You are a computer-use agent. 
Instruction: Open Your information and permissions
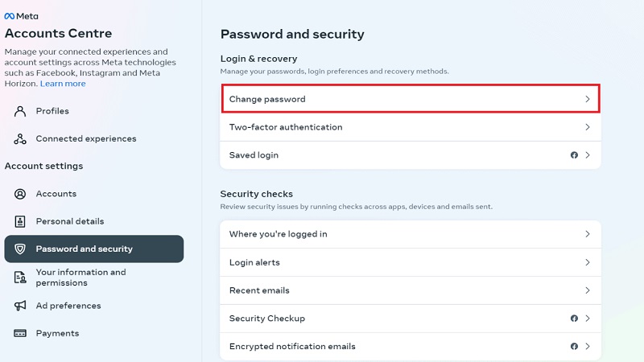80,277
